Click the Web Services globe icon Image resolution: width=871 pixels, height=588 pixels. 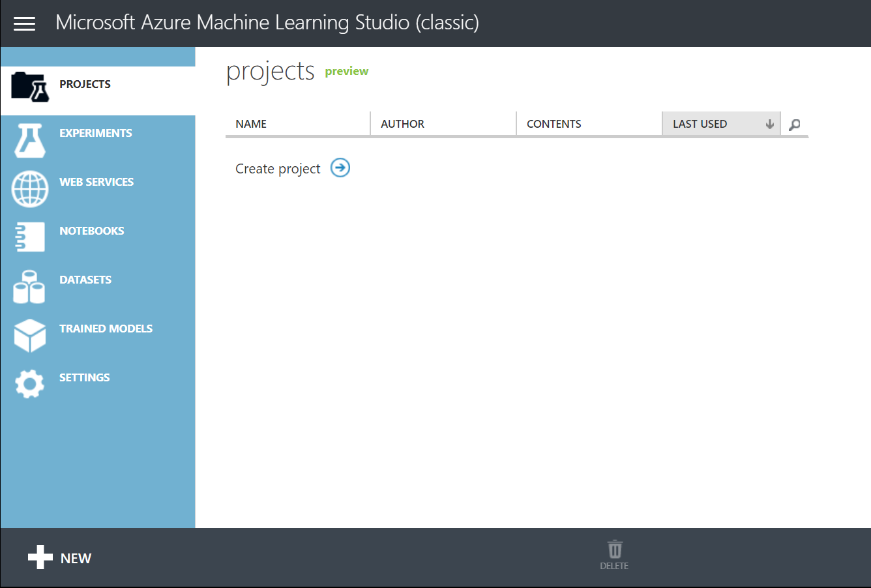30,189
